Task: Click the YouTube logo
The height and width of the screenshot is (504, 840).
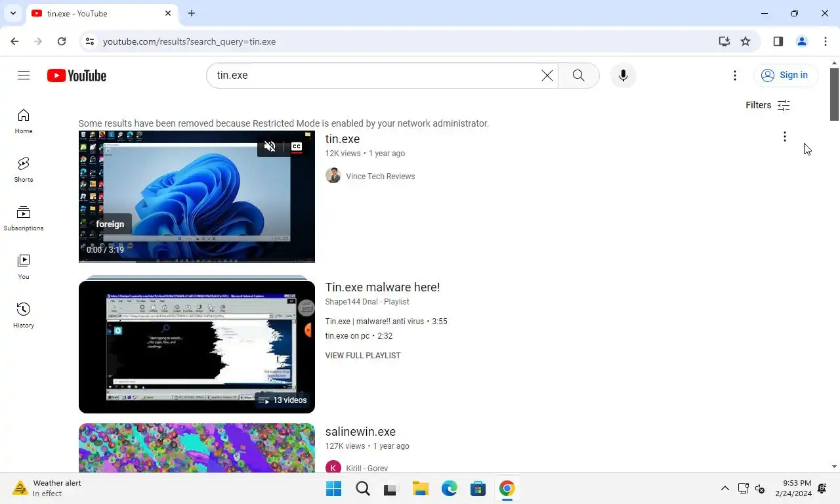Action: pos(77,75)
